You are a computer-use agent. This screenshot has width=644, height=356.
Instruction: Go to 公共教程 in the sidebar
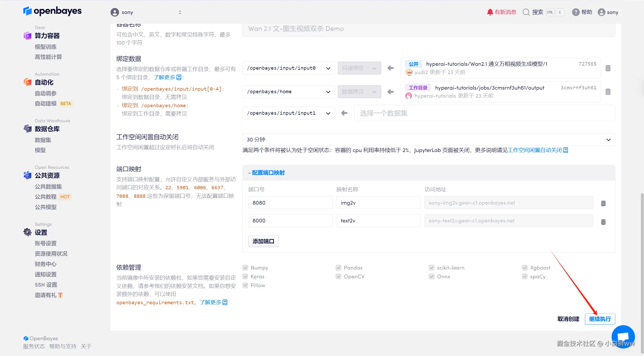(46, 197)
